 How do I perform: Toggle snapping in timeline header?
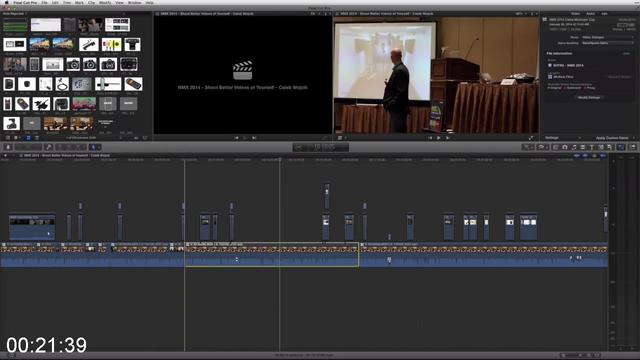point(603,156)
